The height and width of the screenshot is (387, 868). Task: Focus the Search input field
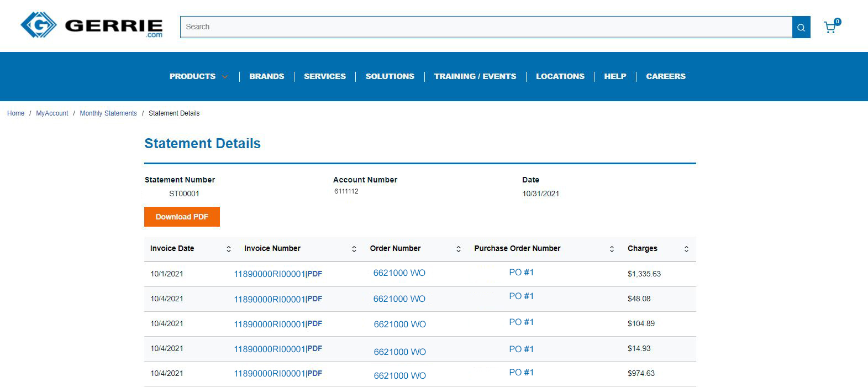coord(486,27)
